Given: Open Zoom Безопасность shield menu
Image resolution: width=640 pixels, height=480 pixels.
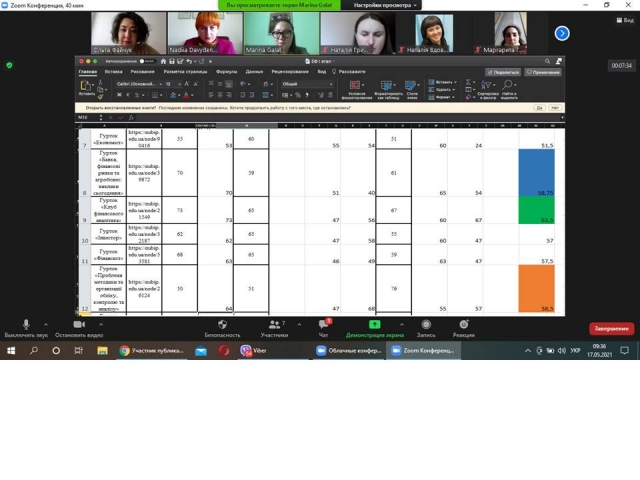Looking at the screenshot, I should point(222,329).
